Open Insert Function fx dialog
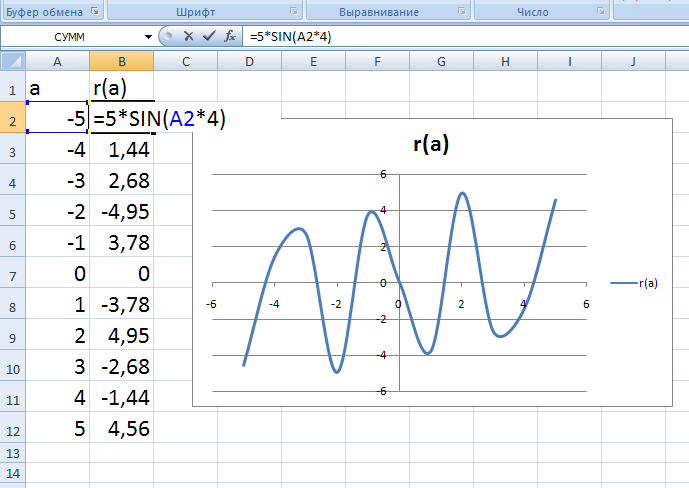 pyautogui.click(x=229, y=36)
